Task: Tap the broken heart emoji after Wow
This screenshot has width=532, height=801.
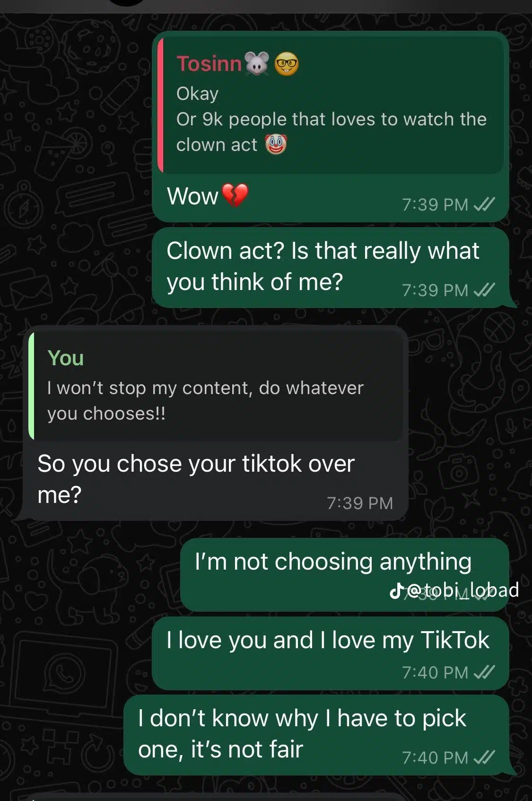Action: (x=235, y=195)
